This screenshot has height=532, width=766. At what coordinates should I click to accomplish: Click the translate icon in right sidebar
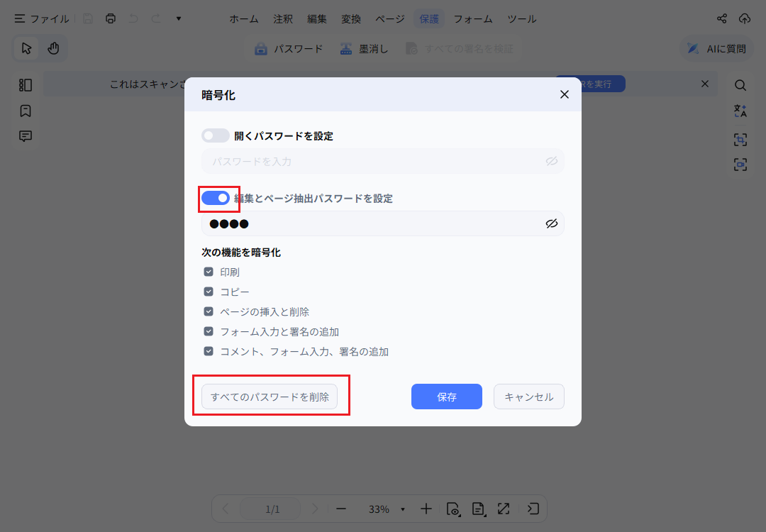coord(740,111)
